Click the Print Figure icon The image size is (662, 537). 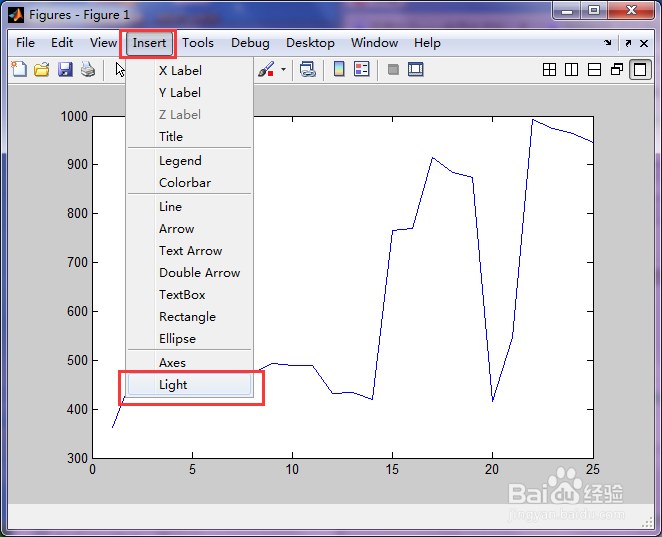tap(88, 69)
